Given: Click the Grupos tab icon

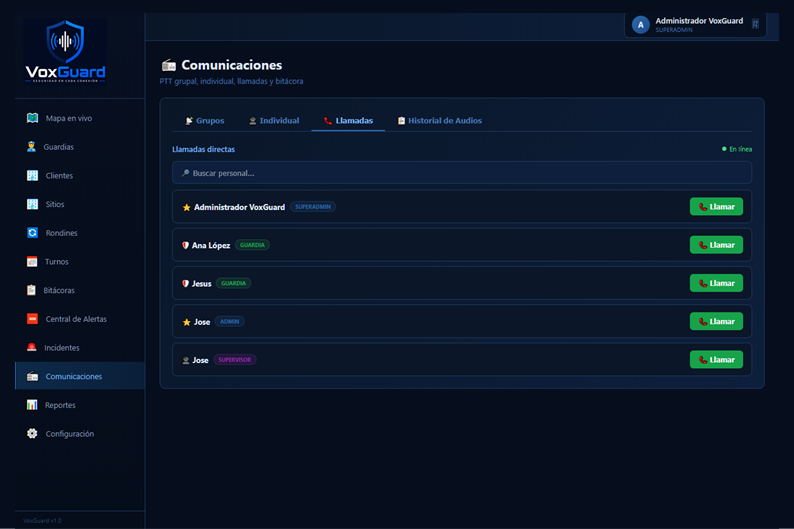Looking at the screenshot, I should tap(189, 121).
